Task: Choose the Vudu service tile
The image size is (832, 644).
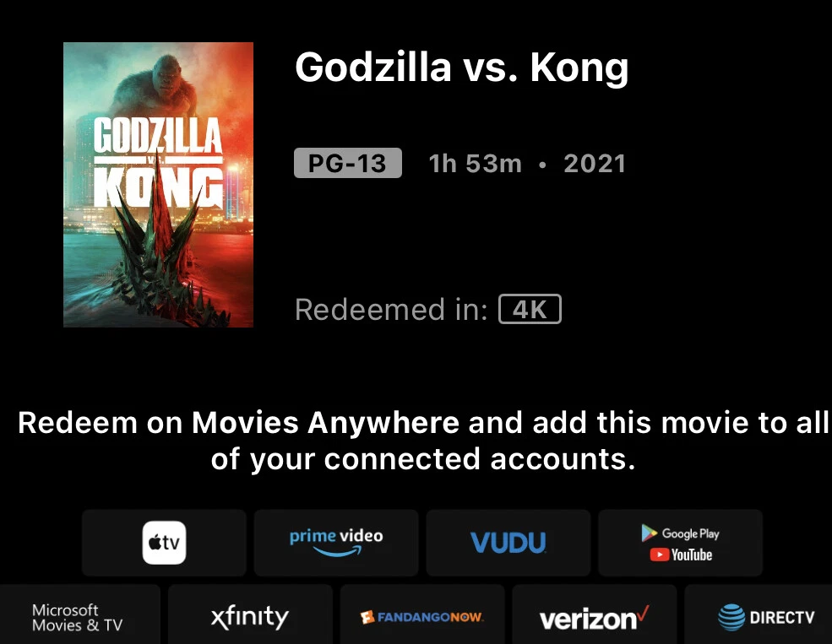Action: (x=508, y=542)
